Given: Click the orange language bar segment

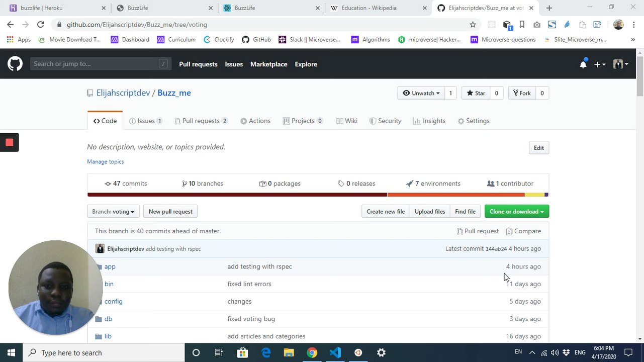Looking at the screenshot, I should coord(456,195).
